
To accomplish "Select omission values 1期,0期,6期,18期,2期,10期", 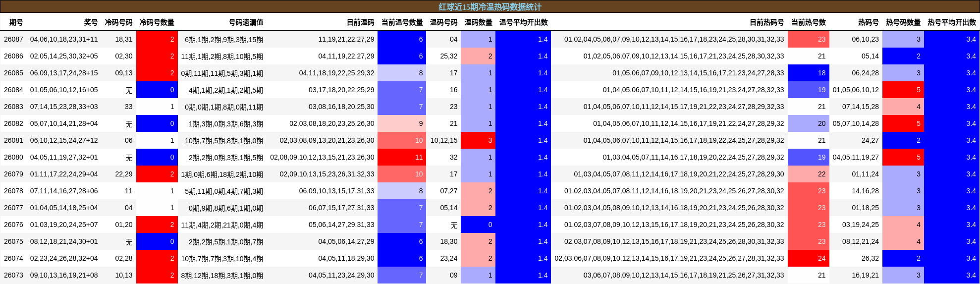I will (222, 174).
